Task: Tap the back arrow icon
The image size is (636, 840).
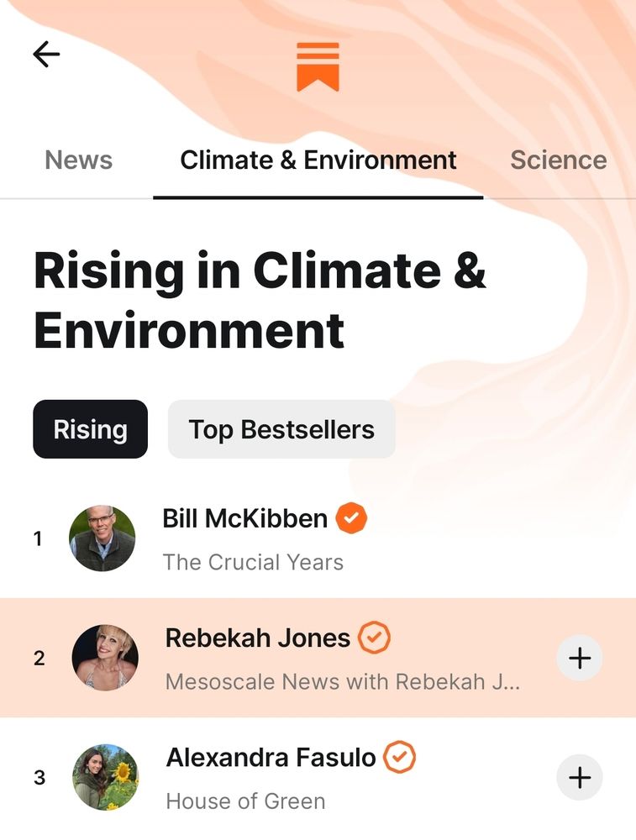Action: pos(46,55)
